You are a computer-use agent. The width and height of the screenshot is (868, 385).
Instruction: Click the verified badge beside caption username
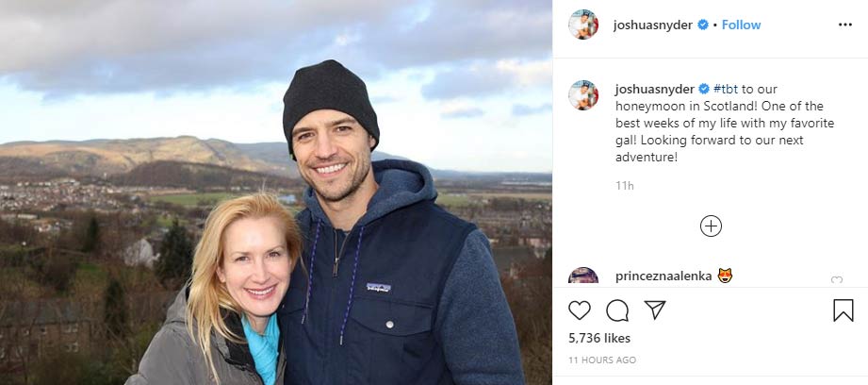point(703,89)
